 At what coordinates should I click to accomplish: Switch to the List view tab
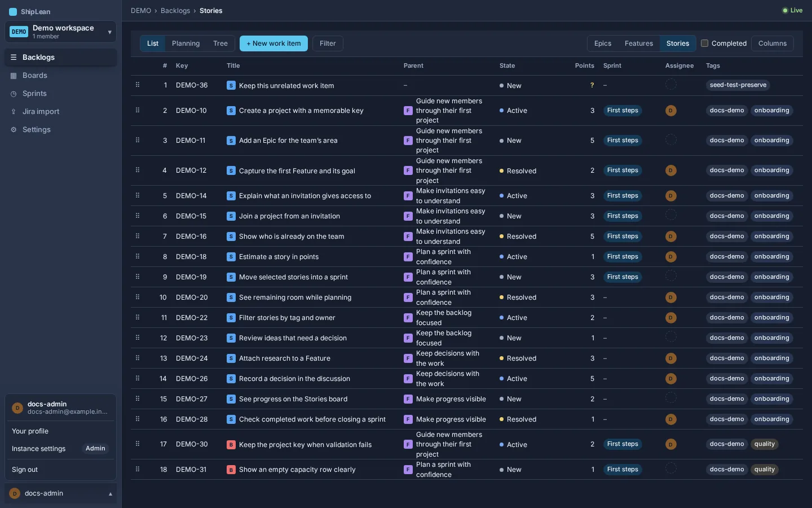153,43
